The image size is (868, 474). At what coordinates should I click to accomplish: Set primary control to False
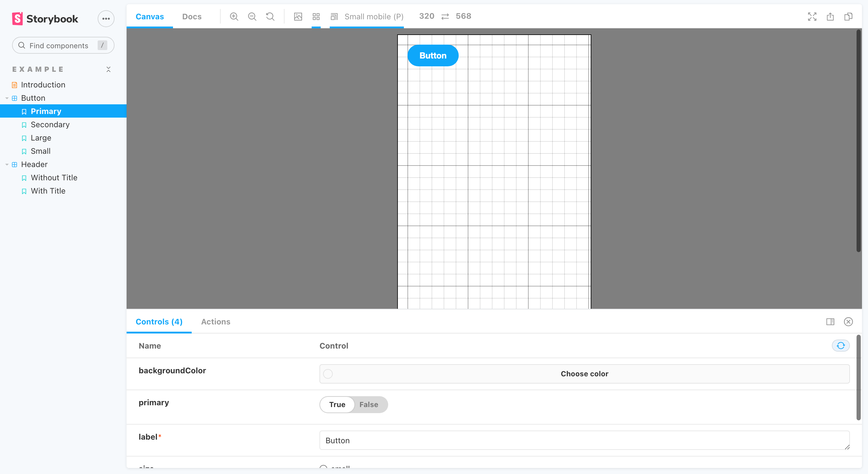coord(369,404)
